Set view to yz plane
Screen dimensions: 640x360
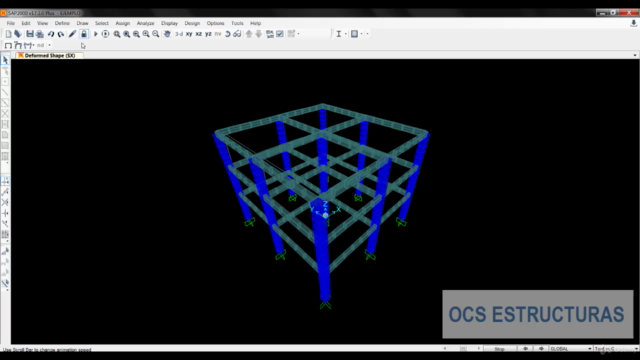[209, 34]
